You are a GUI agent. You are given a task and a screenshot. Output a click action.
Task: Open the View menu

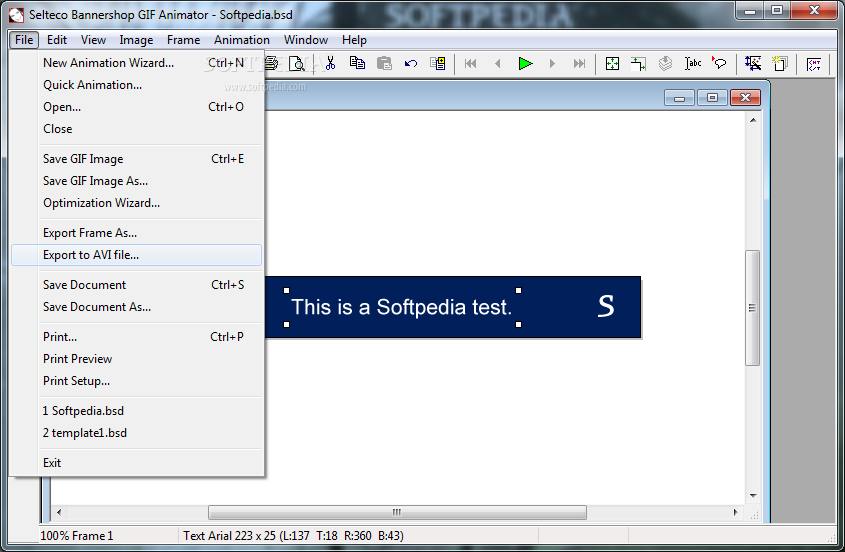point(93,40)
